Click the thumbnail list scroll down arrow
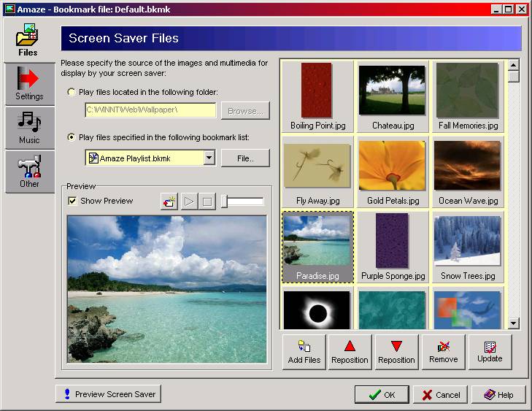Screen dimensions: 532x411 pos(513,323)
